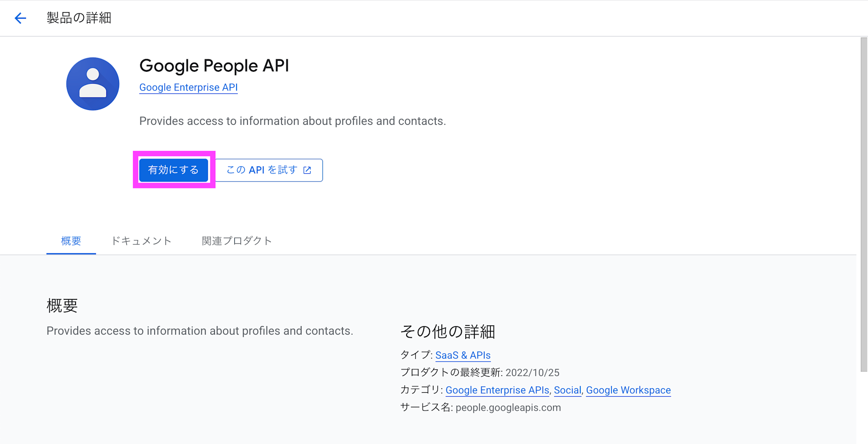Go back using the arrow icon
This screenshot has width=868, height=444.
(x=20, y=18)
